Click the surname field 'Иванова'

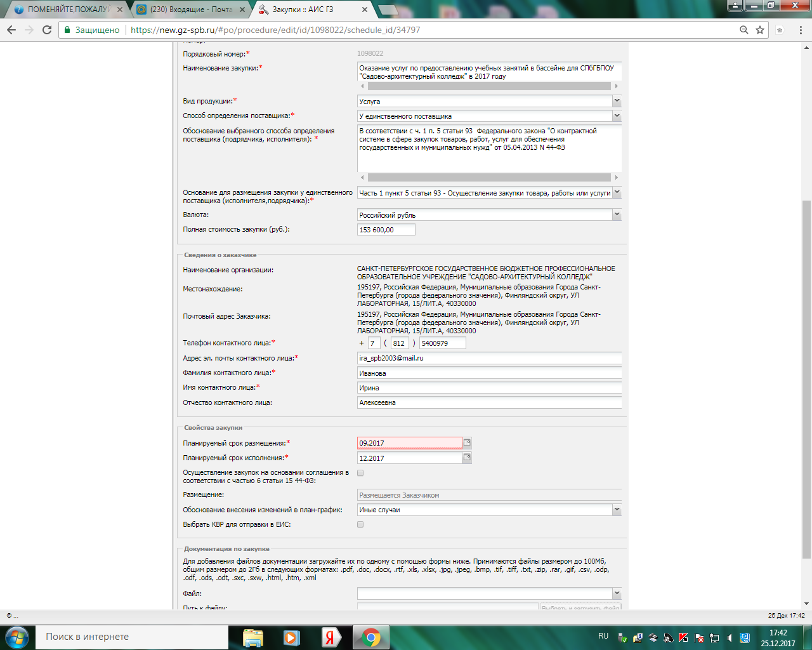tap(490, 373)
